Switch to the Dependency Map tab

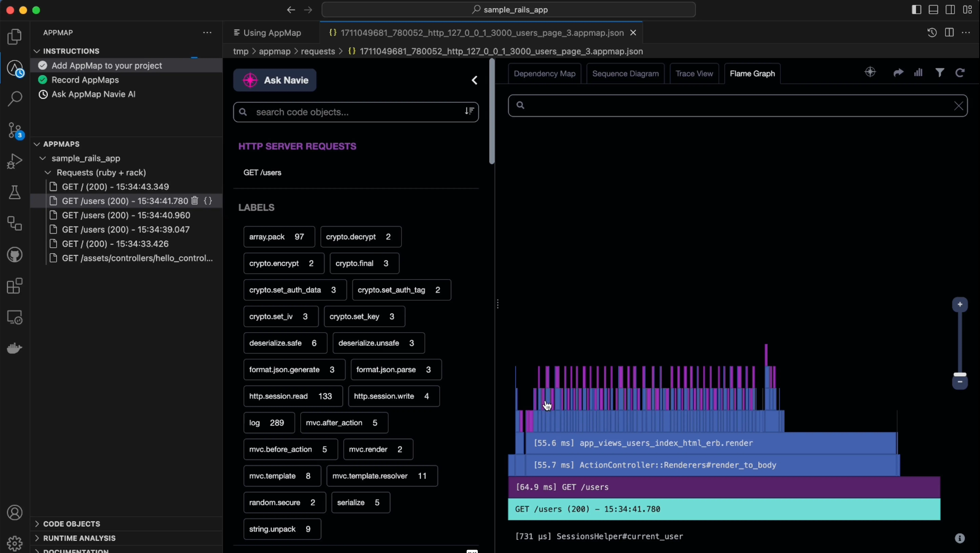(x=544, y=73)
